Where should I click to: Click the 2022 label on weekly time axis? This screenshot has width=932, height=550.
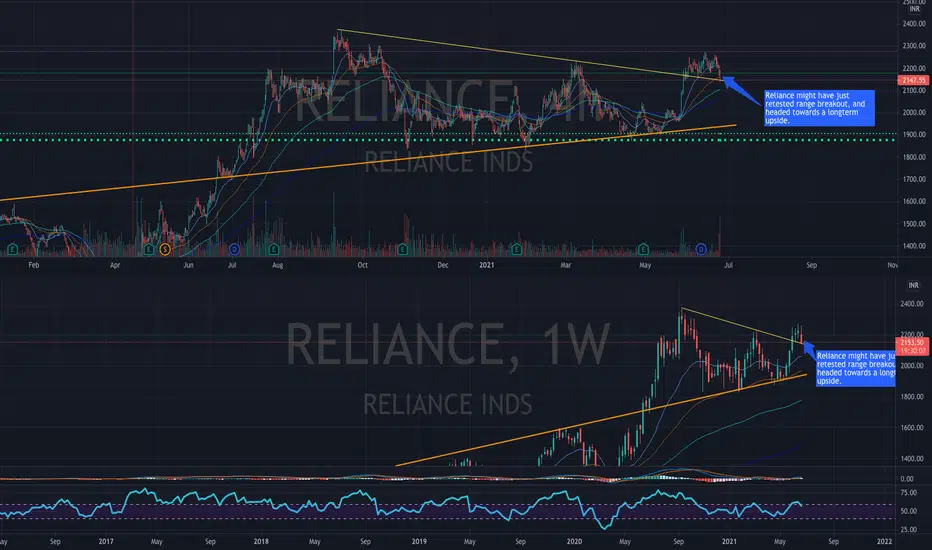click(884, 542)
